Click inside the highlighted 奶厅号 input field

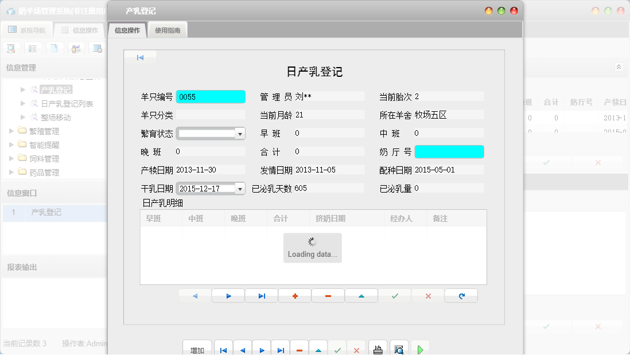click(x=449, y=151)
